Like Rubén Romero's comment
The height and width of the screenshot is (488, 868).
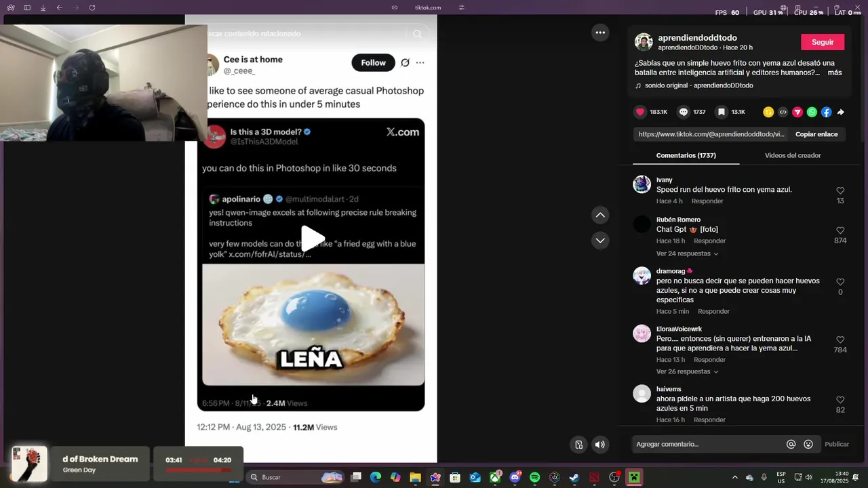pos(840,230)
